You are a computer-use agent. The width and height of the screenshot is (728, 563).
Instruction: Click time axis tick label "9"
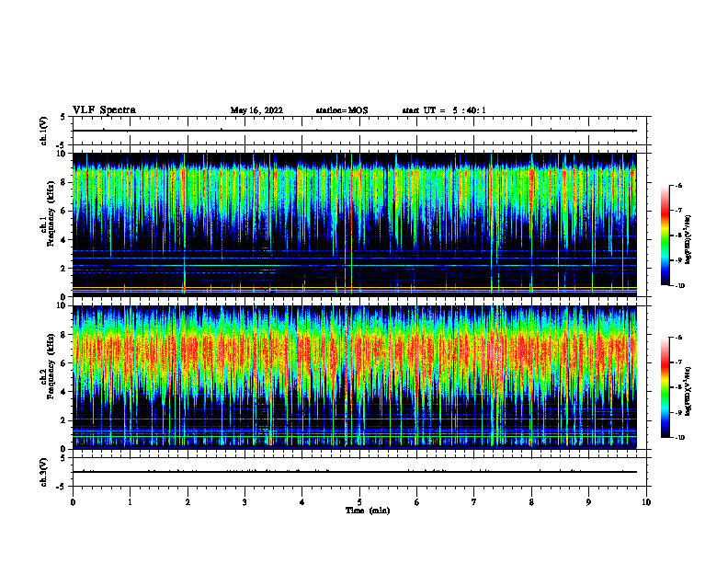click(x=588, y=502)
